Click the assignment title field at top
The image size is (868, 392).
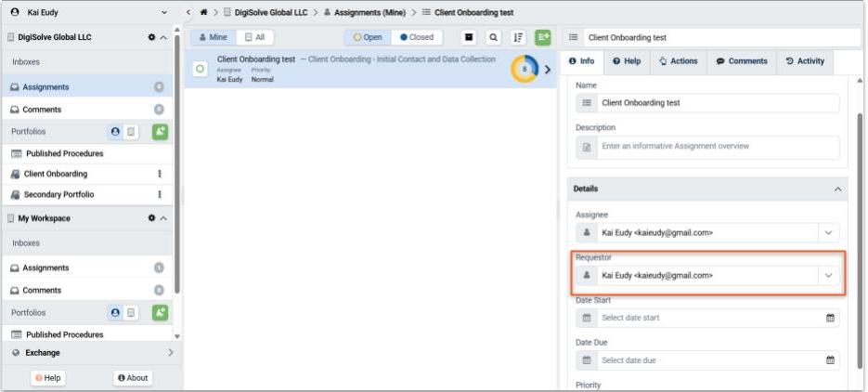pyautogui.click(x=721, y=38)
